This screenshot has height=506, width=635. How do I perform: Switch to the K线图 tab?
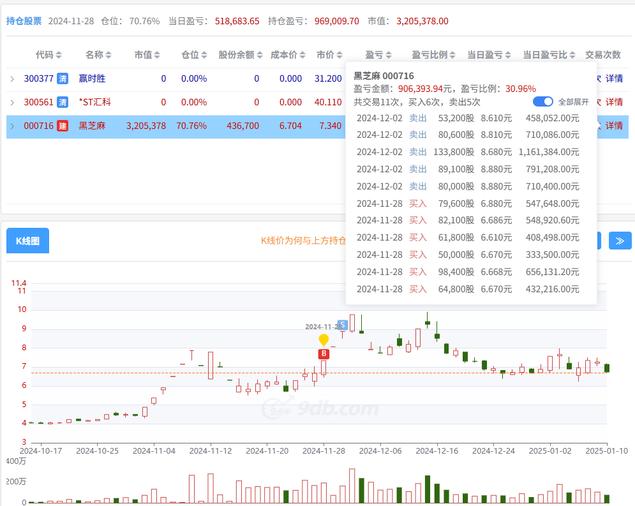point(28,240)
